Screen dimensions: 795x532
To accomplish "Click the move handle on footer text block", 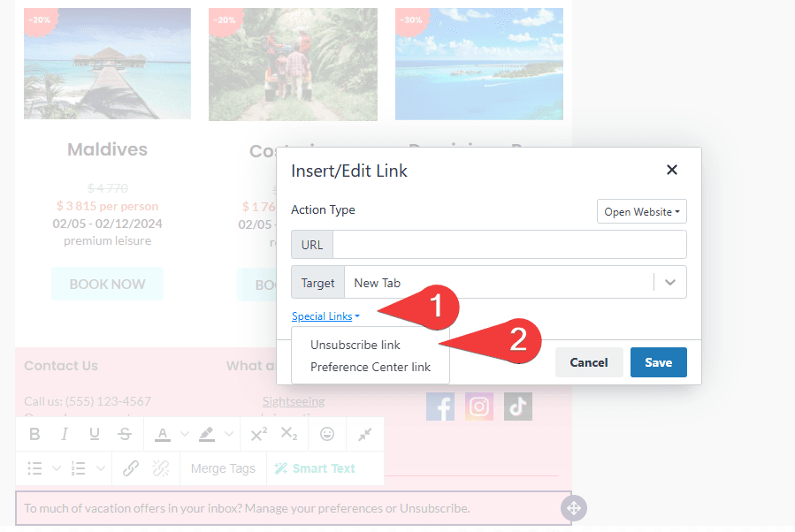I will click(574, 508).
